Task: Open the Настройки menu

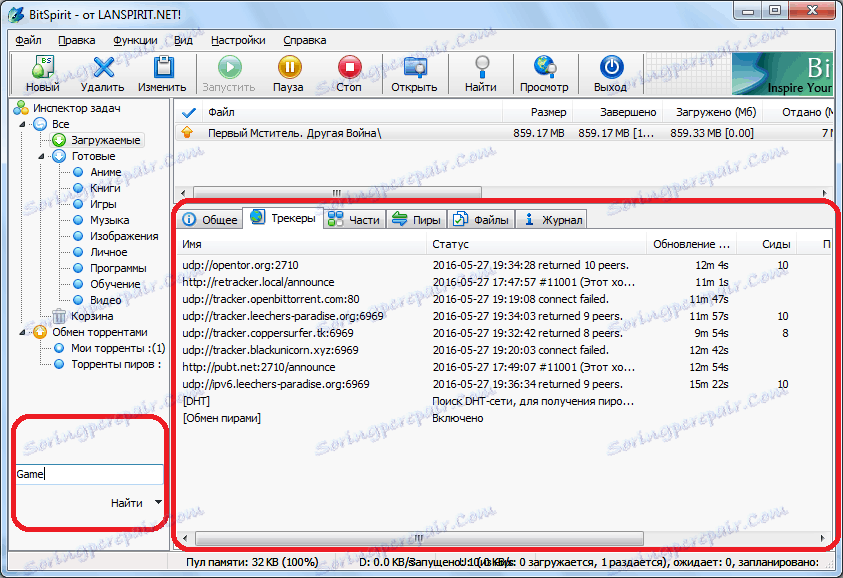Action: 238,40
